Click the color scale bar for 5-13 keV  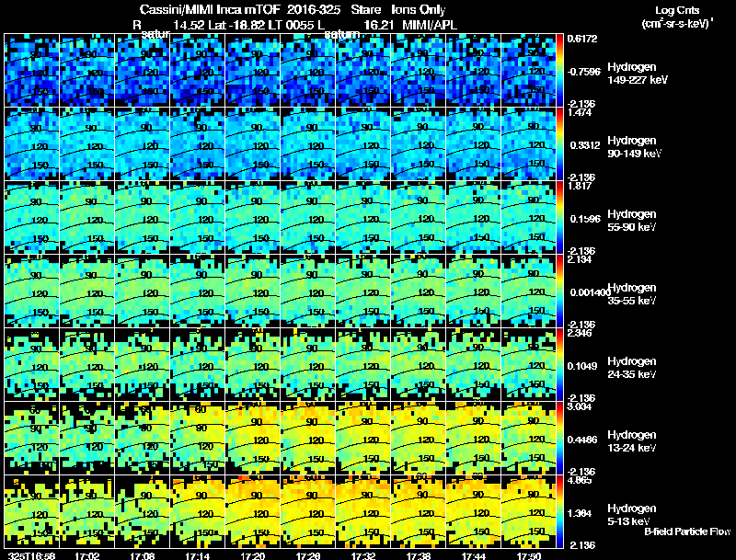[x=559, y=511]
